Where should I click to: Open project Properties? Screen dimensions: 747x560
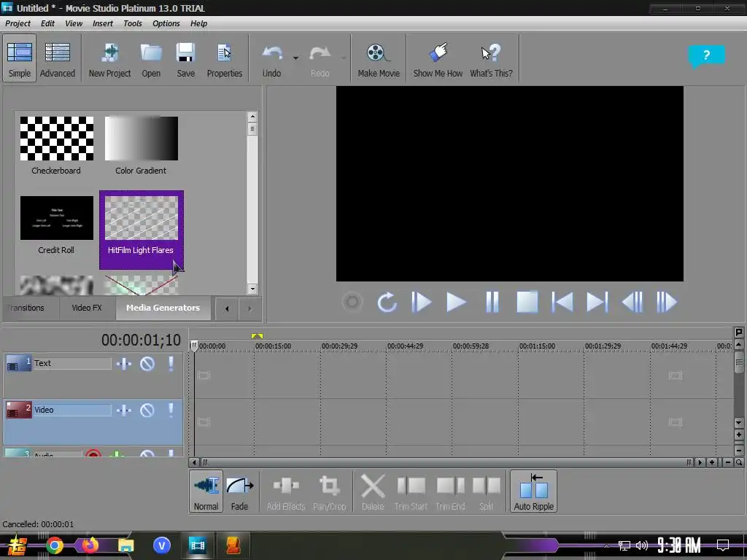(x=225, y=58)
